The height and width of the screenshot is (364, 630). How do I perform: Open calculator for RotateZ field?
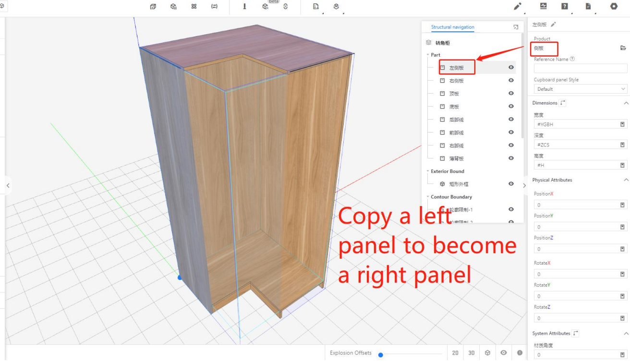coord(622,318)
